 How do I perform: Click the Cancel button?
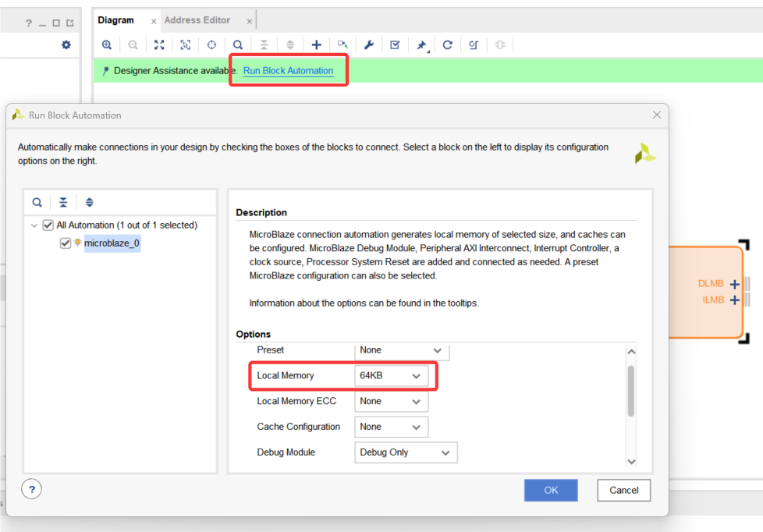[624, 490]
